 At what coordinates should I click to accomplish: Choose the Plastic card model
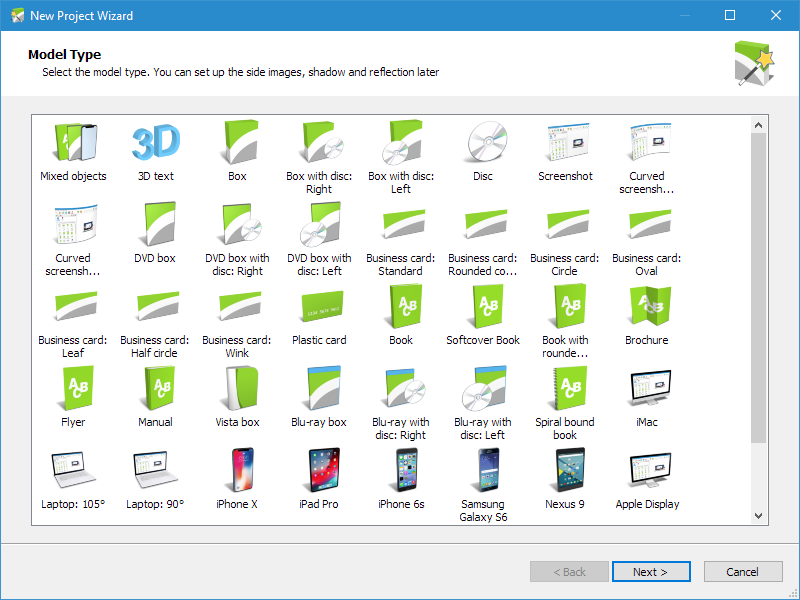(x=319, y=316)
